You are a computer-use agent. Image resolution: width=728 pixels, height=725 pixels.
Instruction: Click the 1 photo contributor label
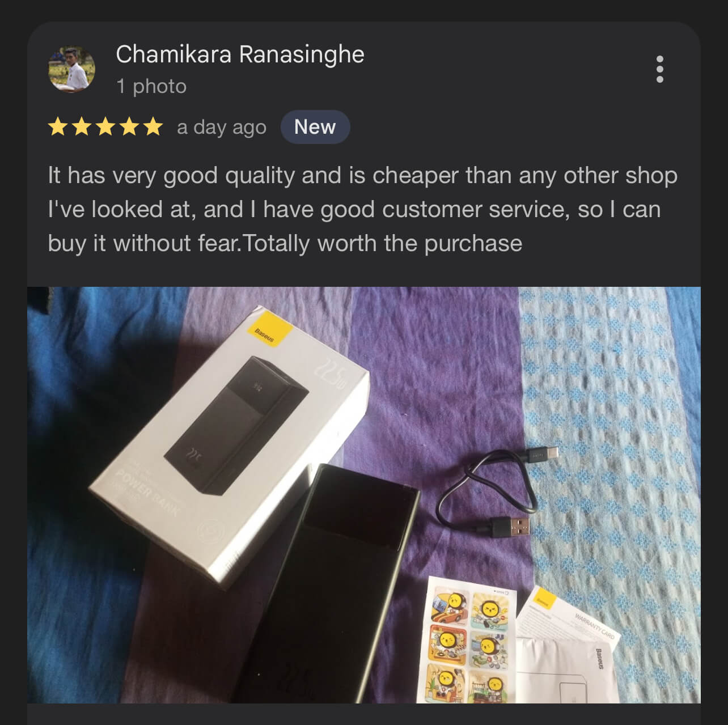151,86
